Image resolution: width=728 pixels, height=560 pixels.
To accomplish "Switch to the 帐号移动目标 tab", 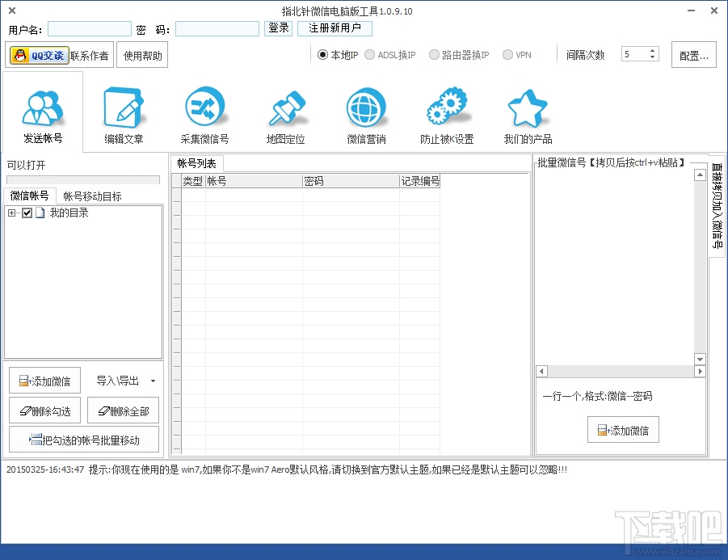I will pyautogui.click(x=92, y=196).
